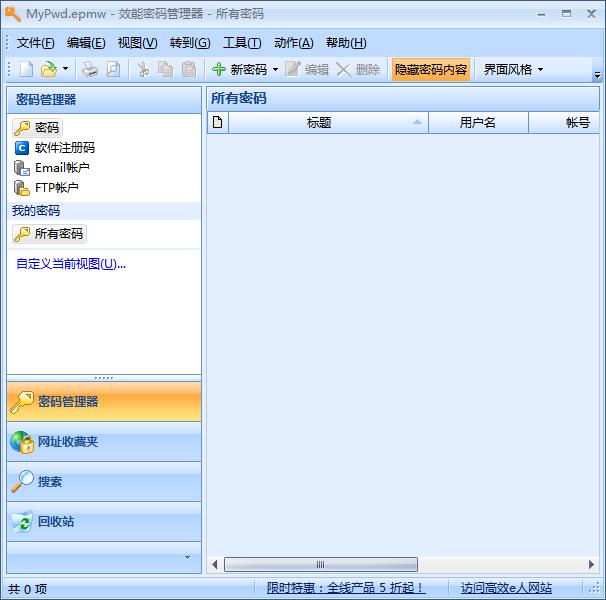Click the copy toolbar icon

(166, 70)
